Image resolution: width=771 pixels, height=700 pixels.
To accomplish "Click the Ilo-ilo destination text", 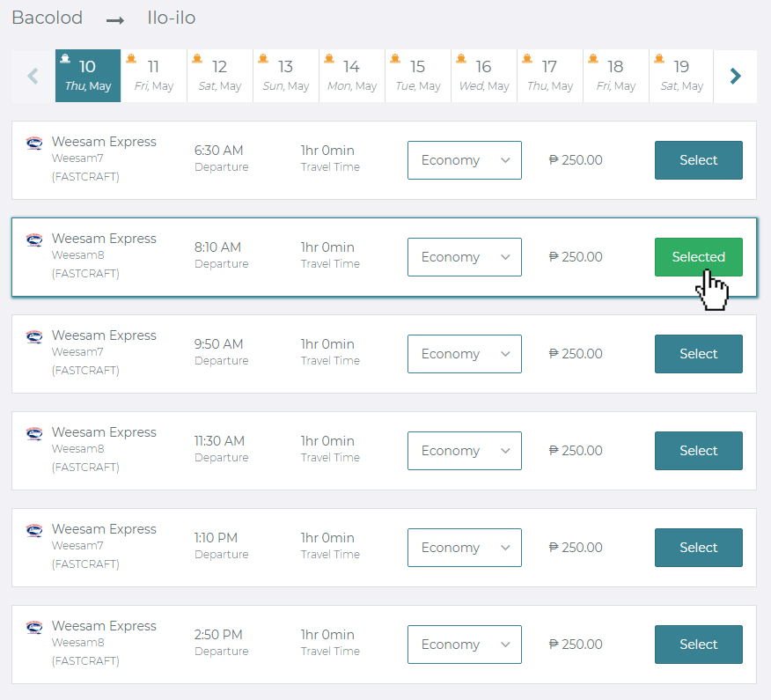I will click(172, 18).
